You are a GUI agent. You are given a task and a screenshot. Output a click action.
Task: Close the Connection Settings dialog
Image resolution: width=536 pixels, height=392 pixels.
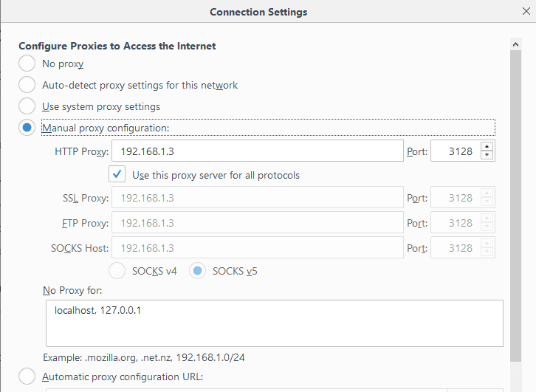pos(526,11)
